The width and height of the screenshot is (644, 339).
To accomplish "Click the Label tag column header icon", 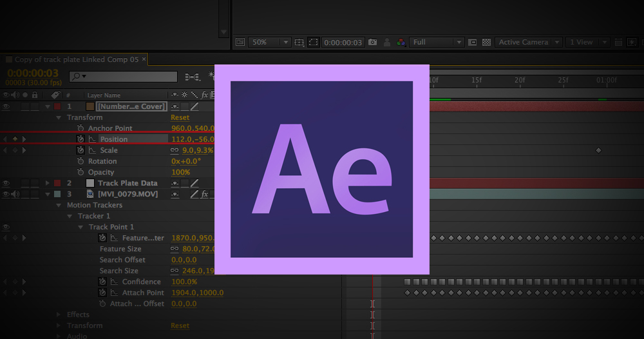I will tap(55, 95).
